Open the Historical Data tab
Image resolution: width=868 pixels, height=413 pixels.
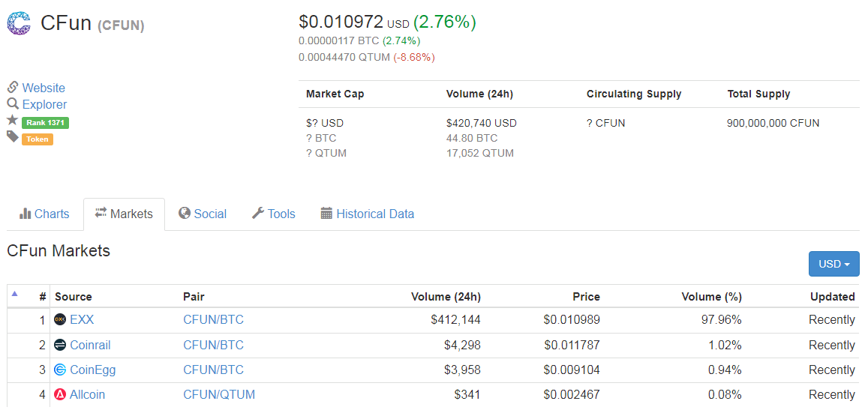coord(367,214)
